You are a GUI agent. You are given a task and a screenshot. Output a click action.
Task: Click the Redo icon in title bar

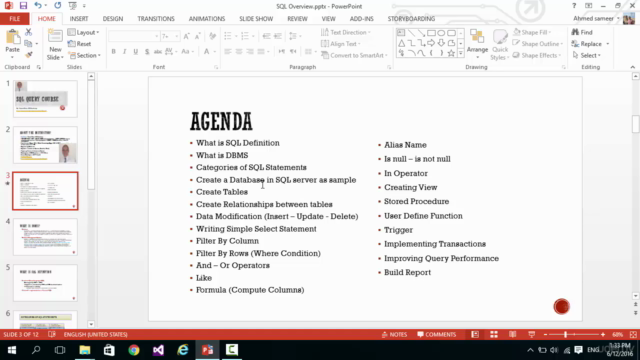click(x=58, y=6)
